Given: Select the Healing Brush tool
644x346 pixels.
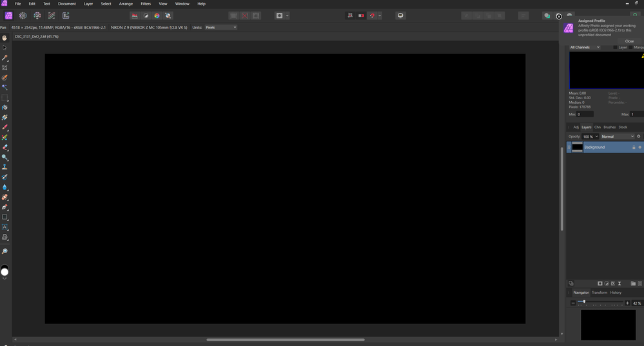Looking at the screenshot, I should click(5, 197).
